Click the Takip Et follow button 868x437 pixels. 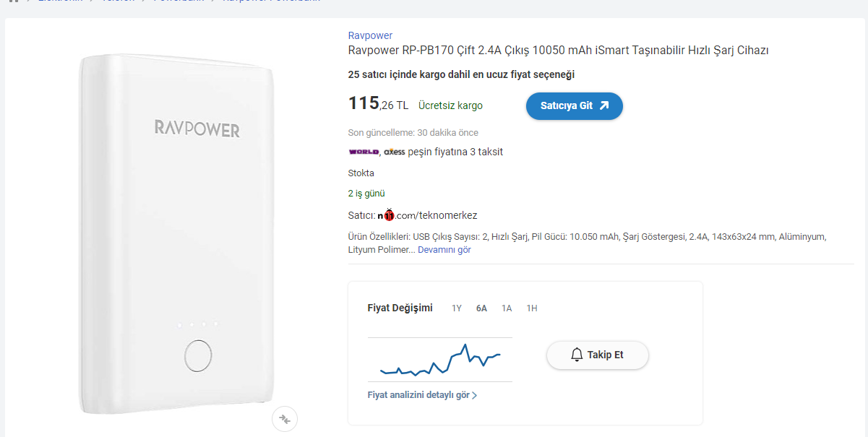(598, 355)
